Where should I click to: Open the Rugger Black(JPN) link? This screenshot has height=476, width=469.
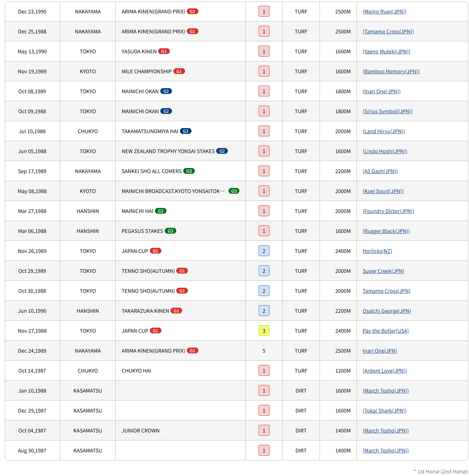(x=386, y=231)
